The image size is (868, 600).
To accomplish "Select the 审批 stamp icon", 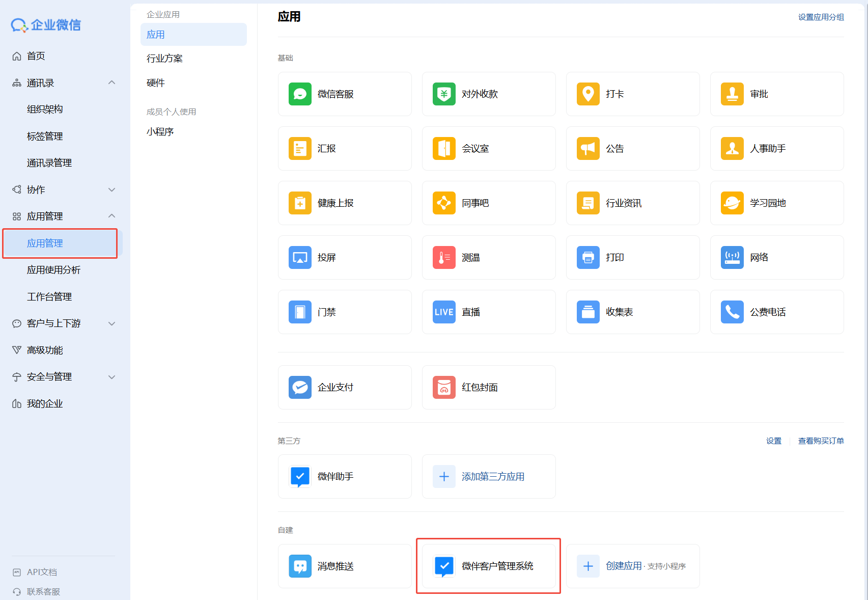I will coord(732,94).
